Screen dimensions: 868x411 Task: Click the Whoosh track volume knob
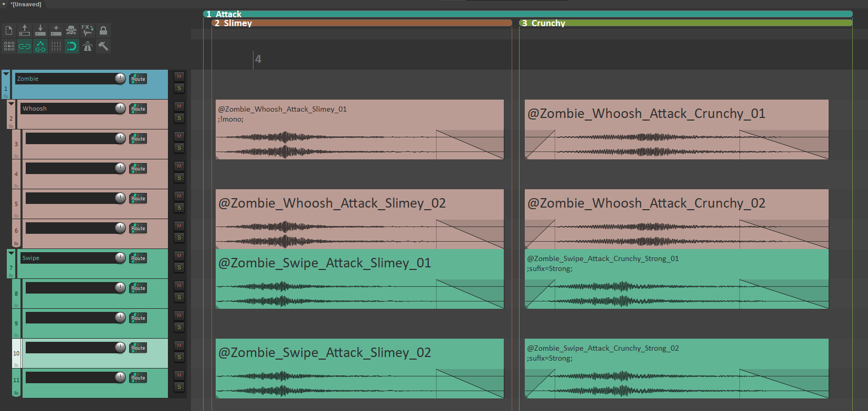[x=120, y=109]
